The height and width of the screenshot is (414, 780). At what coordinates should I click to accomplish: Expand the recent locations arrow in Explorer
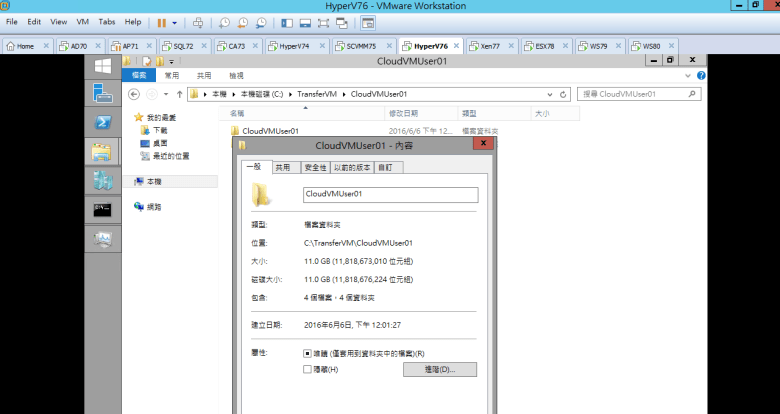(166, 94)
